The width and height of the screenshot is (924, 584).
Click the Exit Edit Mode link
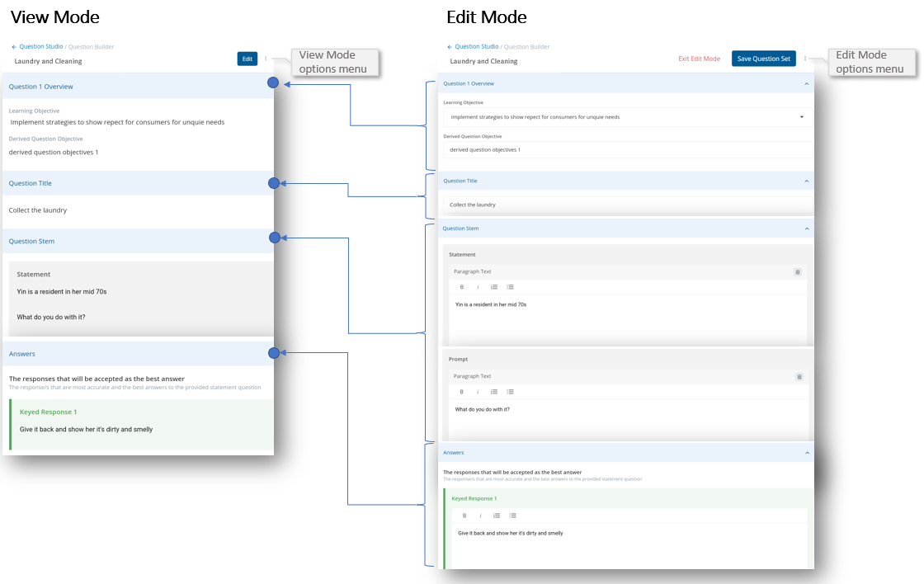click(699, 59)
